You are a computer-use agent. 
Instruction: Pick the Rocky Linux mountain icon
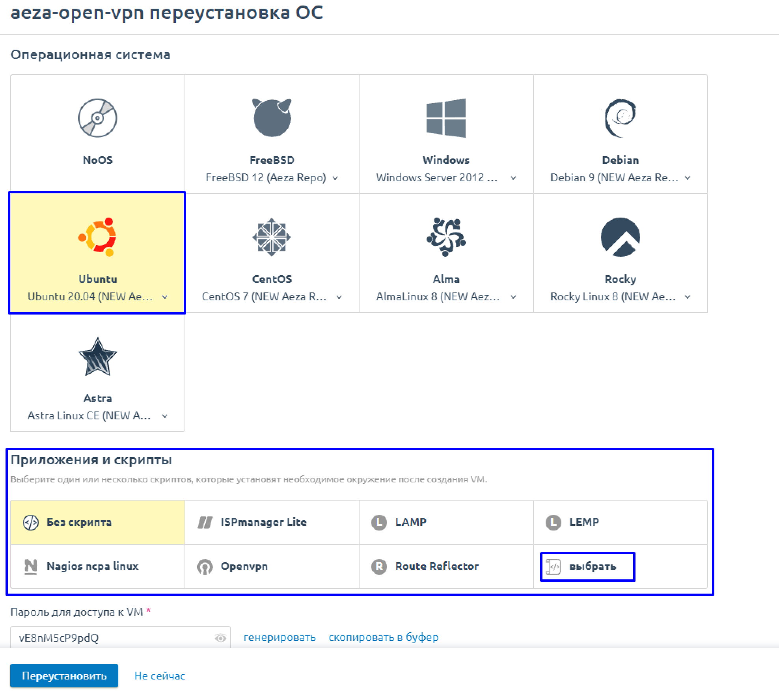[620, 237]
